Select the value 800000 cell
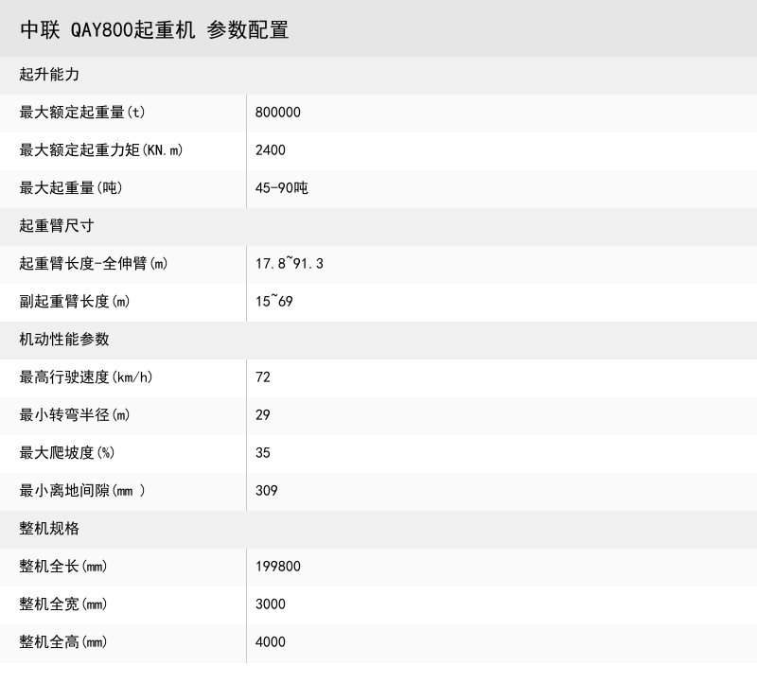Viewport: 757px width, 700px height. [278, 113]
